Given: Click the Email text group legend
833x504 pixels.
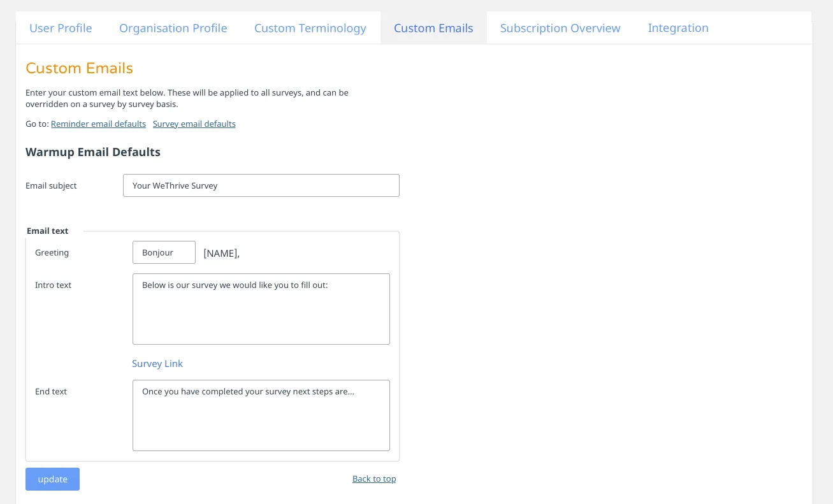Looking at the screenshot, I should click(x=48, y=231).
